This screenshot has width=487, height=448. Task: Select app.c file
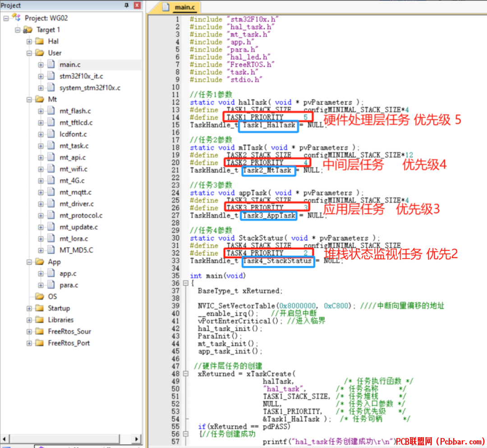click(68, 274)
